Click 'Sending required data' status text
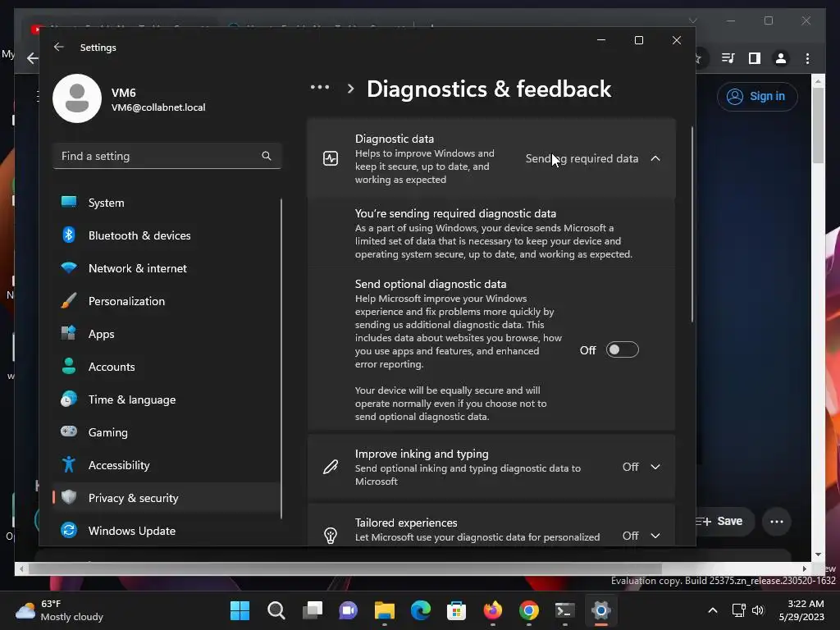The width and height of the screenshot is (840, 630). (582, 158)
